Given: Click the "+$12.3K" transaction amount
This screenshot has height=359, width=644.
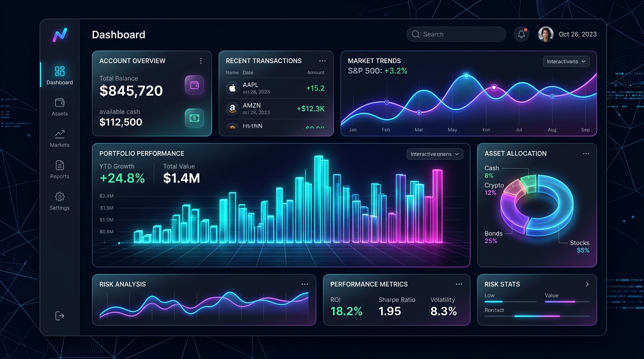Looking at the screenshot, I should pyautogui.click(x=311, y=109).
